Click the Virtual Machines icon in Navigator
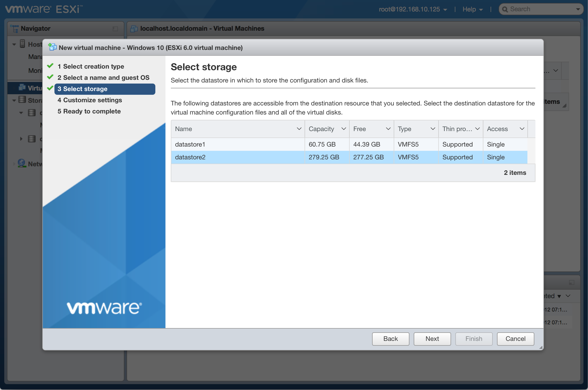 pos(22,88)
